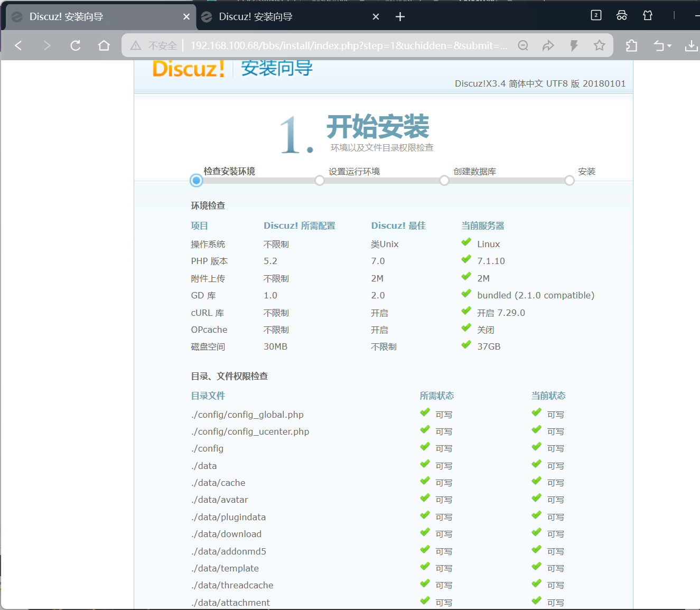700x610 pixels.
Task: Click the 创建数据库 step circle
Action: (444, 181)
